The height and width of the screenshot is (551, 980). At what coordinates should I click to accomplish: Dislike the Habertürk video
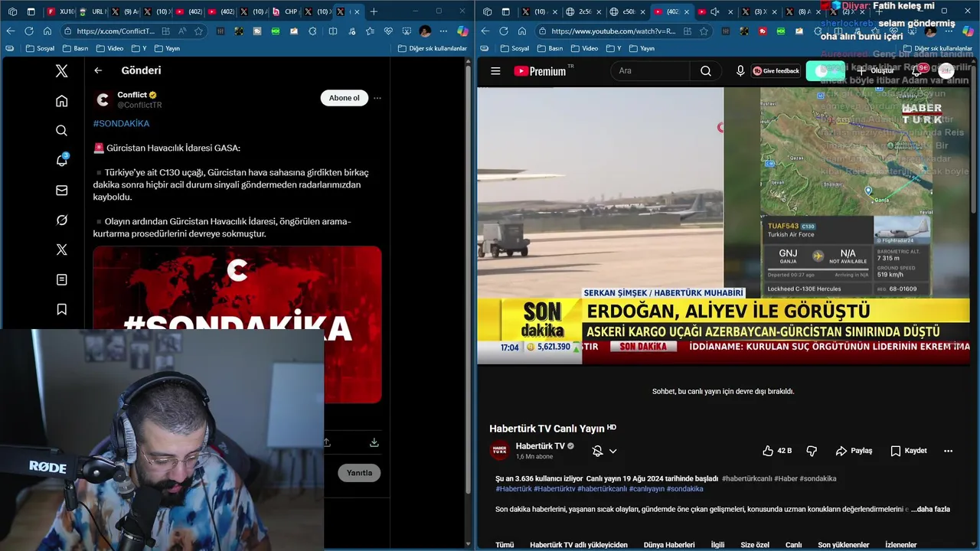click(812, 451)
